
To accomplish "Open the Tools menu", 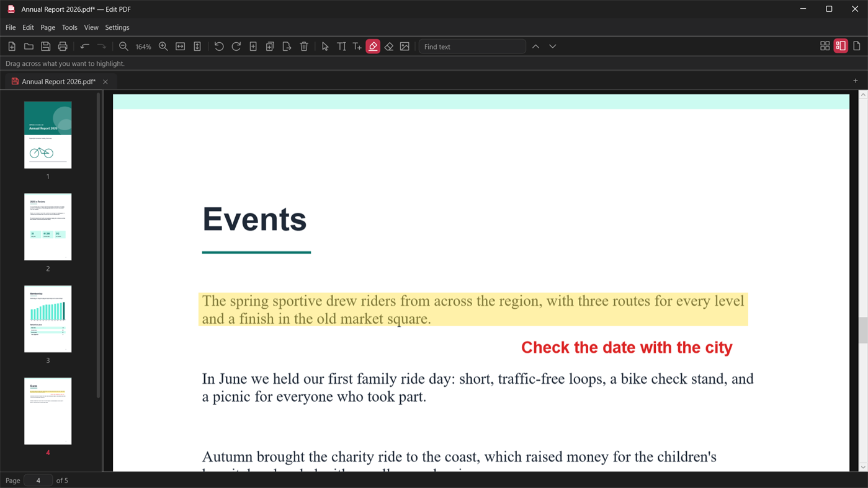I will tap(69, 27).
